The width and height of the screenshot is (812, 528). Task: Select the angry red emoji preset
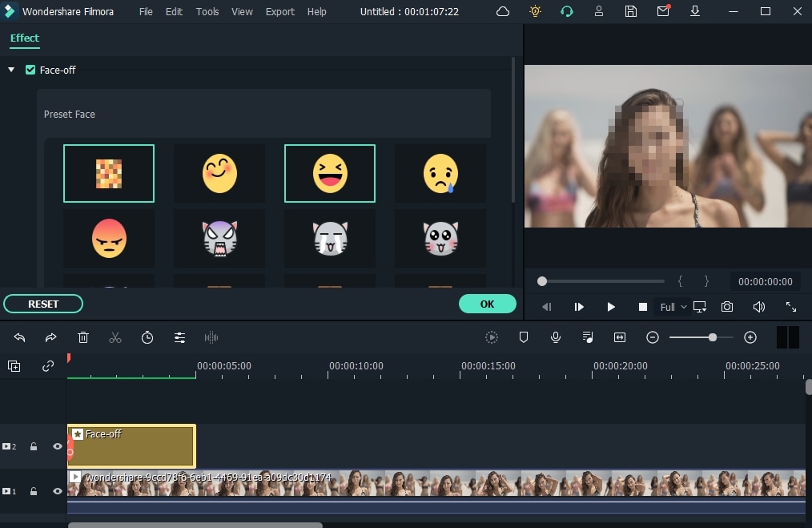[109, 238]
